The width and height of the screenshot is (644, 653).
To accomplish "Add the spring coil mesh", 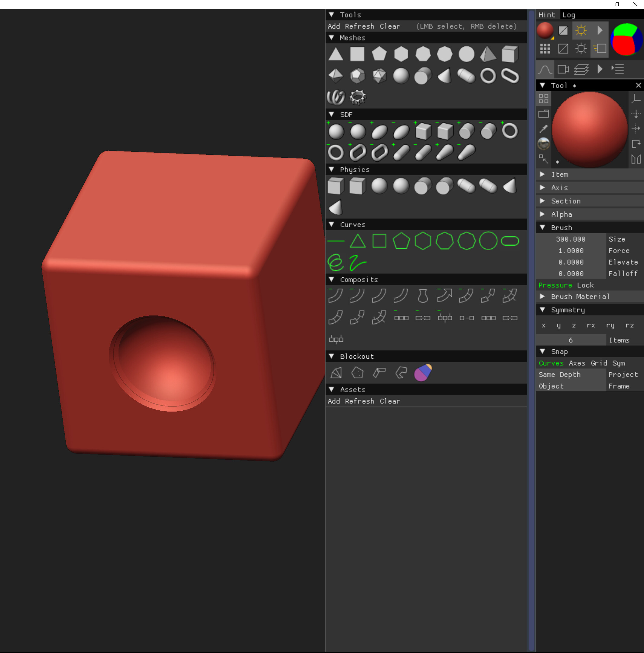I will 336,98.
